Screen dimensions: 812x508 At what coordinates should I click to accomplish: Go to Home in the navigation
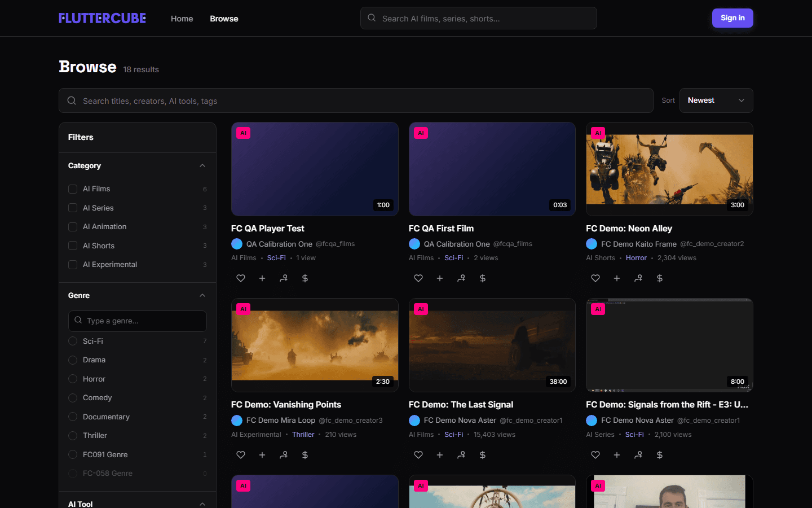tap(182, 19)
